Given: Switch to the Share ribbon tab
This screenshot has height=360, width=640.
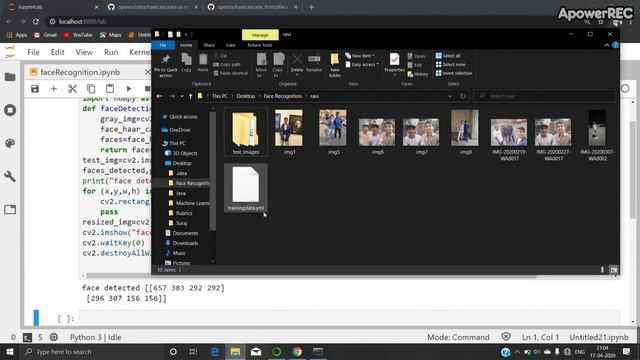Looking at the screenshot, I should click(x=209, y=45).
